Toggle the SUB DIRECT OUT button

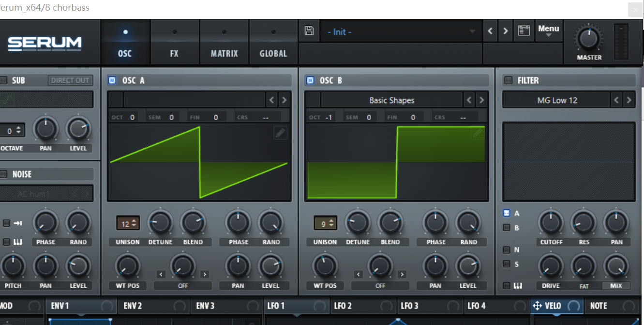71,80
